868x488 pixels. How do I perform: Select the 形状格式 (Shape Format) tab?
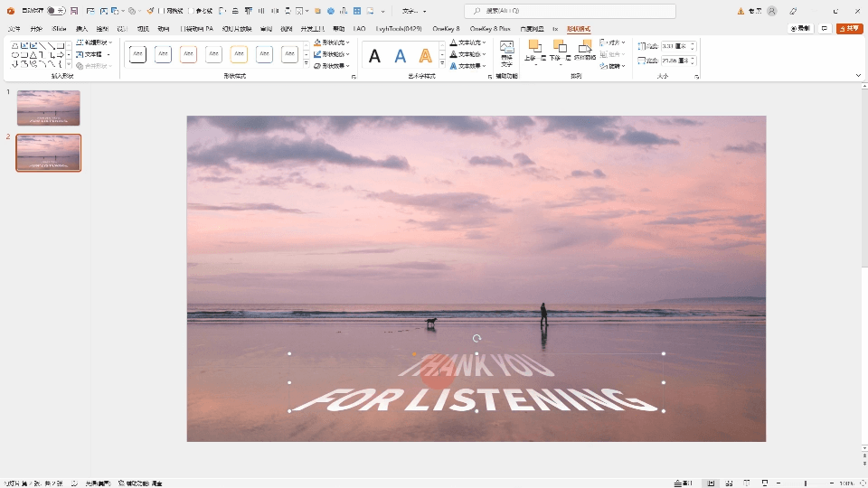point(579,29)
